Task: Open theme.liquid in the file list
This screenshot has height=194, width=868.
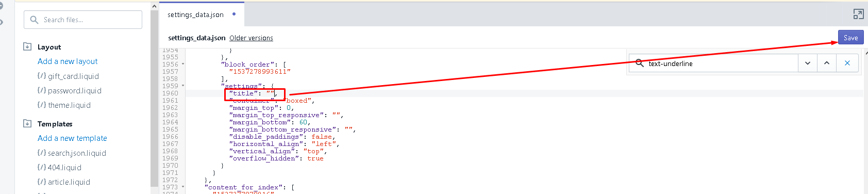Action: [x=69, y=105]
